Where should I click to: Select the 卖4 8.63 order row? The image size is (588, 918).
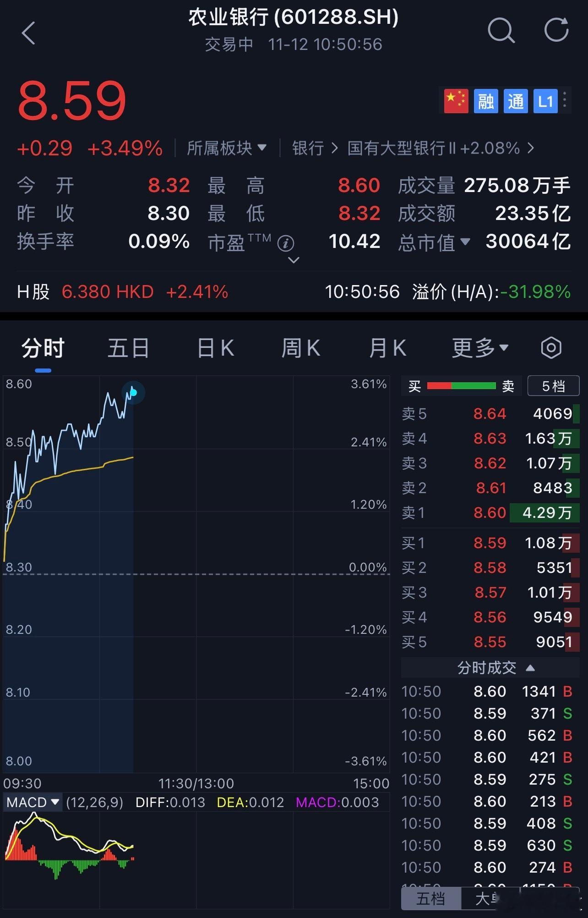point(490,439)
